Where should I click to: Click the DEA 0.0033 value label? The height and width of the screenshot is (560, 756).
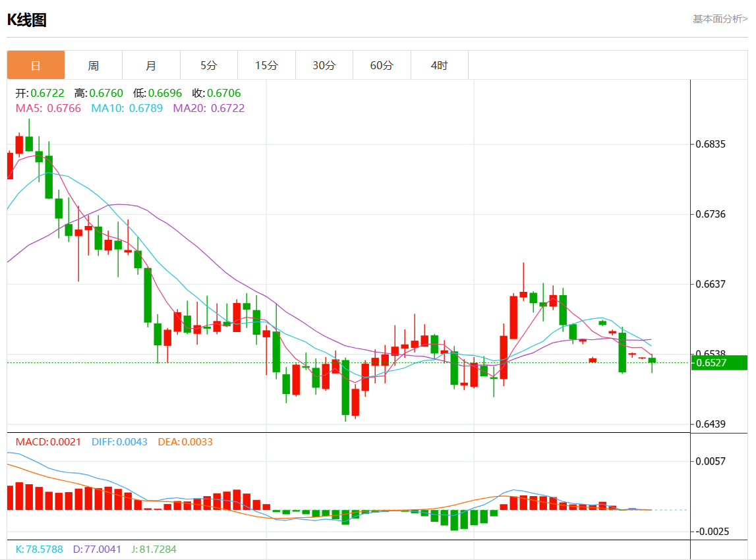[185, 441]
